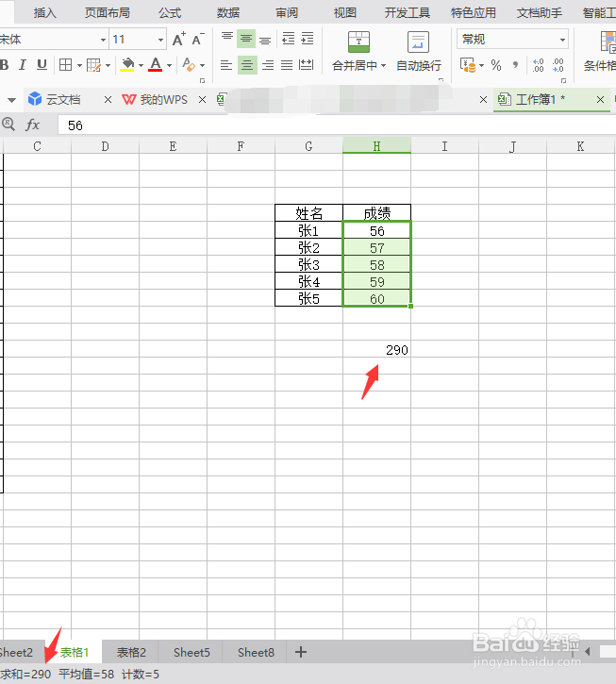Click the merge and center icon
616x684 pixels.
(358, 42)
